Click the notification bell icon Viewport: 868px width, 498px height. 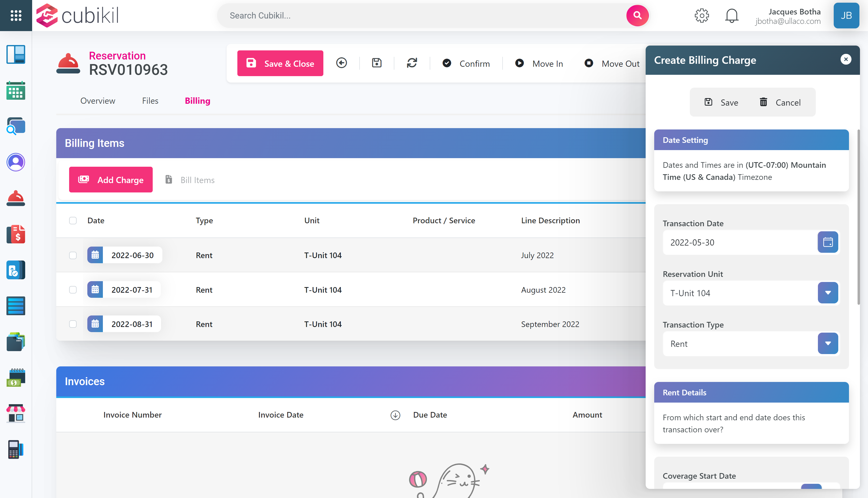731,16
